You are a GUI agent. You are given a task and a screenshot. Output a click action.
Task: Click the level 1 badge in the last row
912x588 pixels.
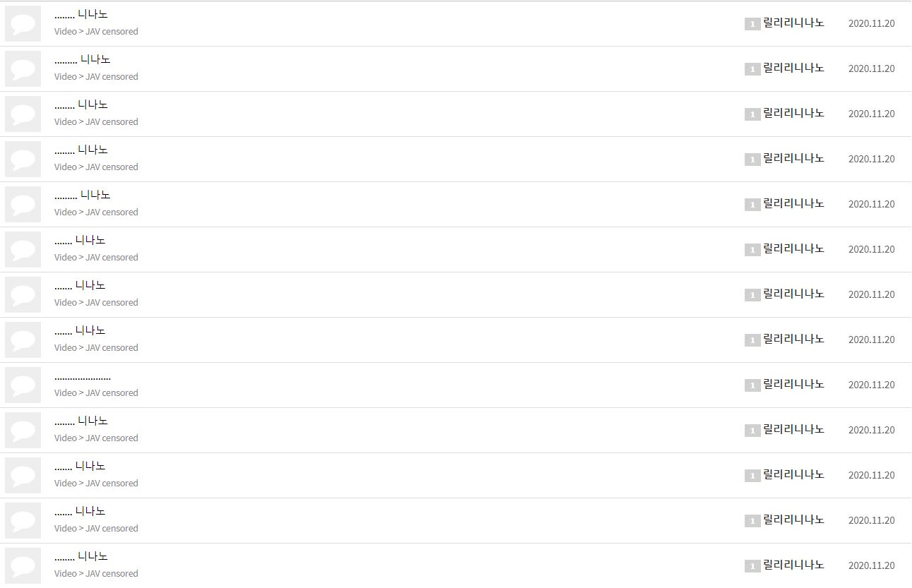coord(752,566)
